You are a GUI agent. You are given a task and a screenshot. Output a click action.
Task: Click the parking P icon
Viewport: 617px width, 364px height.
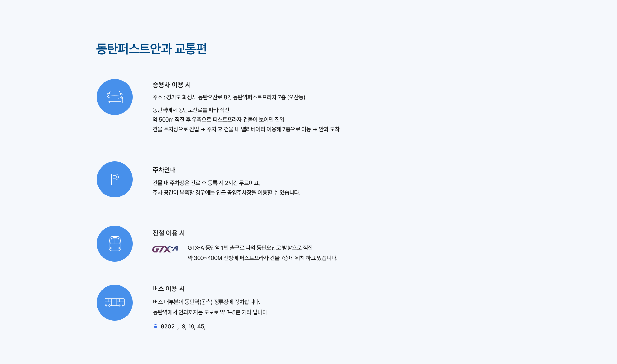(x=115, y=179)
